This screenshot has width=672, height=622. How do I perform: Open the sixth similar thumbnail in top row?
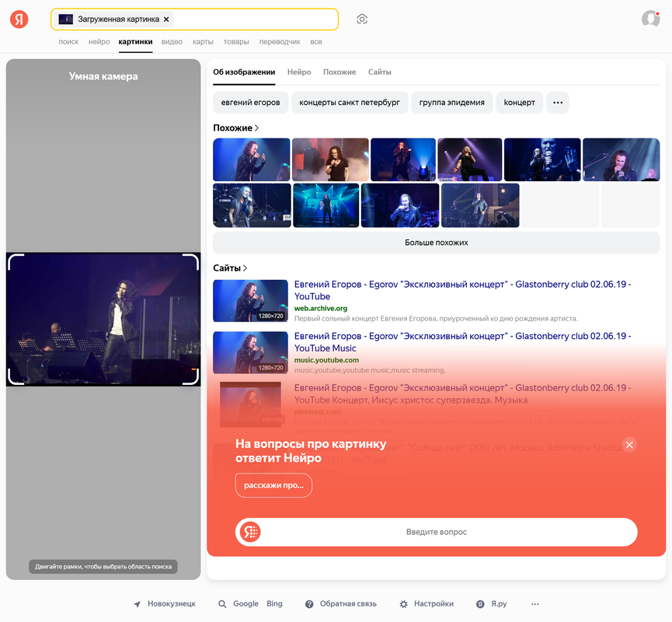point(621,159)
